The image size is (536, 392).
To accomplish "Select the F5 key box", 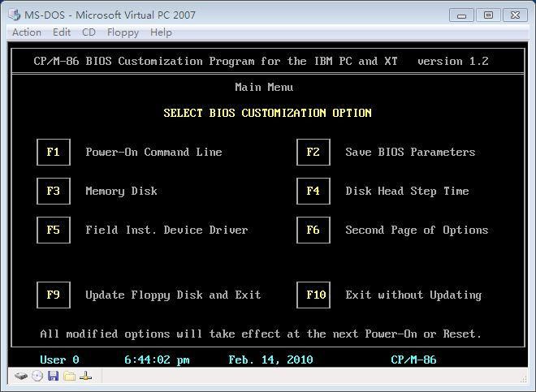I will coord(54,230).
